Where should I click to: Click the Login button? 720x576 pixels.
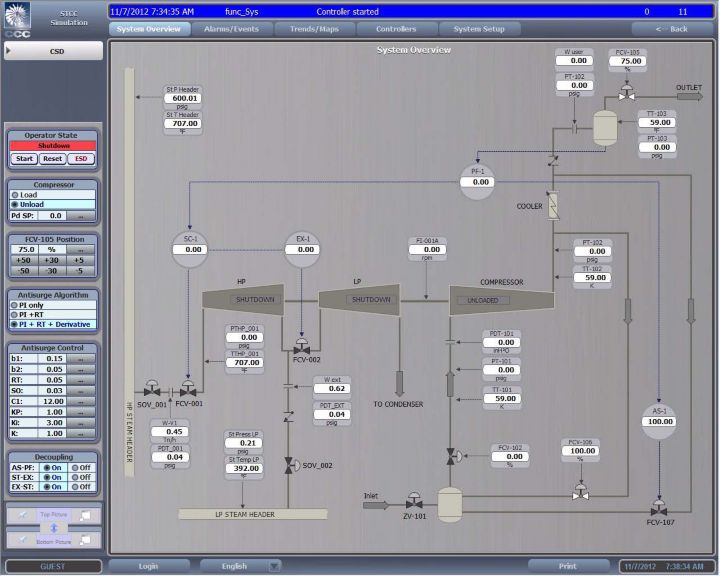tap(148, 566)
